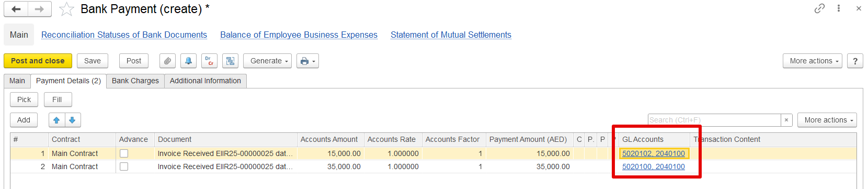
Task: Open document structure icon in toolbar
Action: click(230, 61)
